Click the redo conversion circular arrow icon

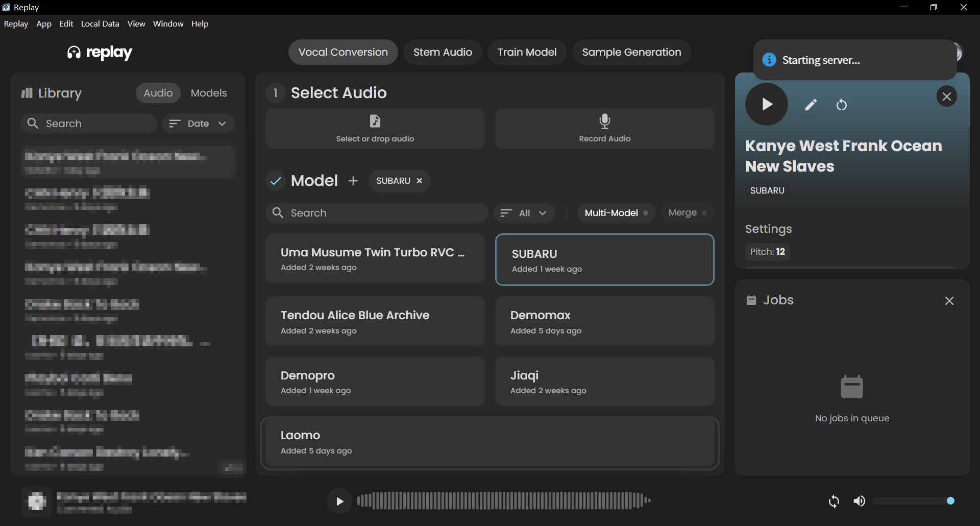click(x=842, y=105)
